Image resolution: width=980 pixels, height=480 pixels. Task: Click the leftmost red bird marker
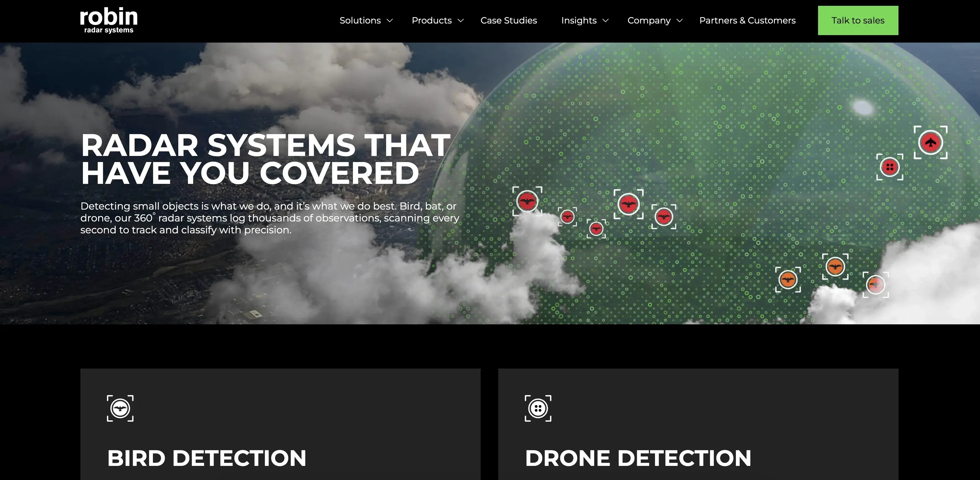pyautogui.click(x=527, y=201)
